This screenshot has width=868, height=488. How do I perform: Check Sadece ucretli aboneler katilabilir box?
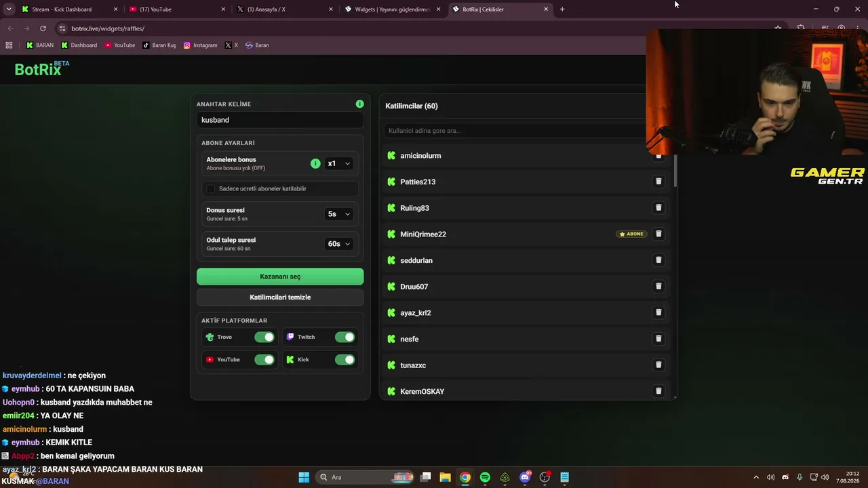click(x=210, y=188)
